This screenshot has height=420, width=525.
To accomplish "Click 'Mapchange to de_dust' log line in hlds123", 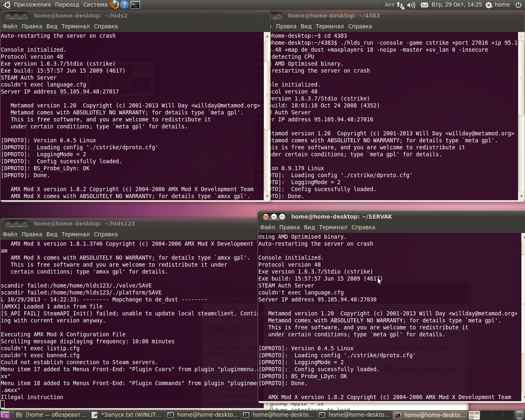I will [104, 299].
